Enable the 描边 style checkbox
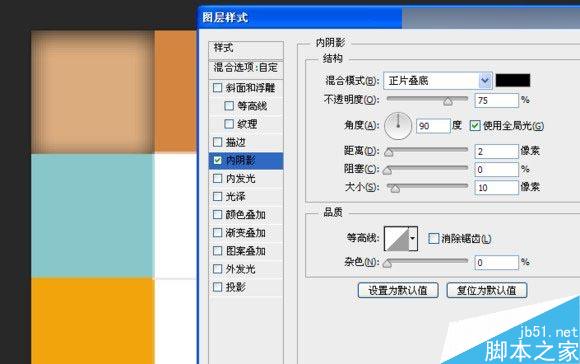The width and height of the screenshot is (580, 364). pos(218,142)
